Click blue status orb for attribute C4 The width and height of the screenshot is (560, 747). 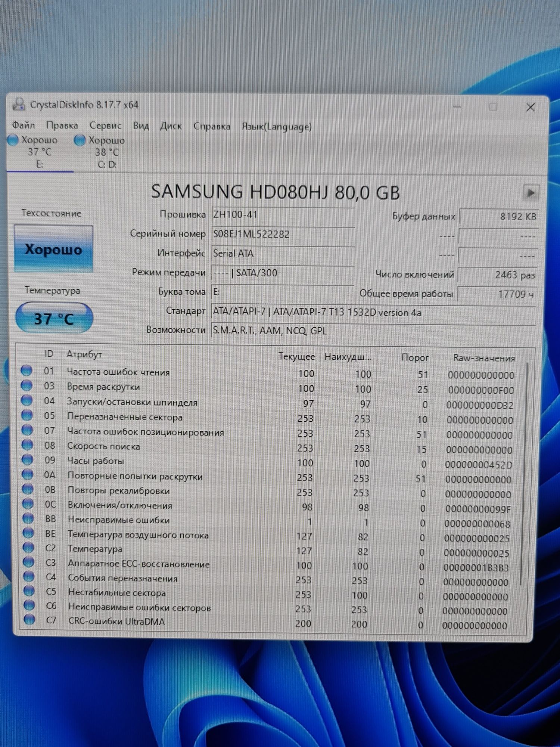29,576
